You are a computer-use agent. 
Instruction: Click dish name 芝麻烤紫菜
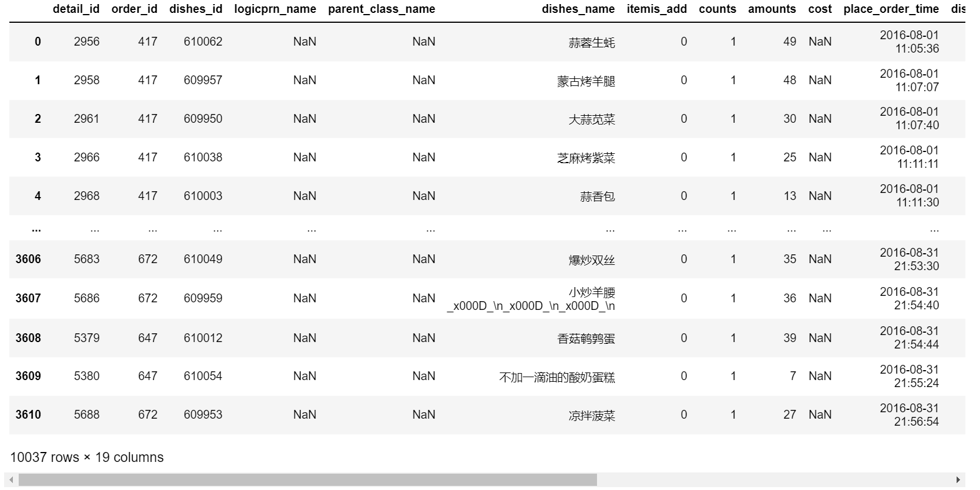pos(586,158)
